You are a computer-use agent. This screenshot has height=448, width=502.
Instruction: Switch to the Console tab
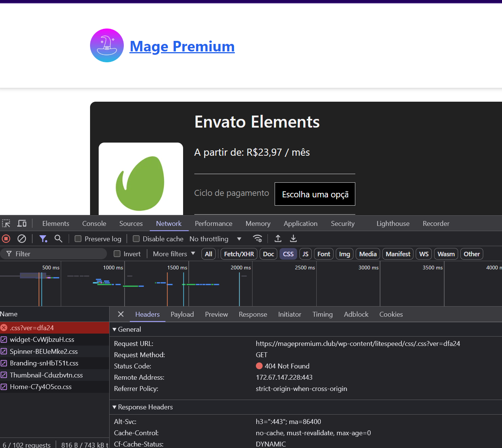tap(94, 224)
